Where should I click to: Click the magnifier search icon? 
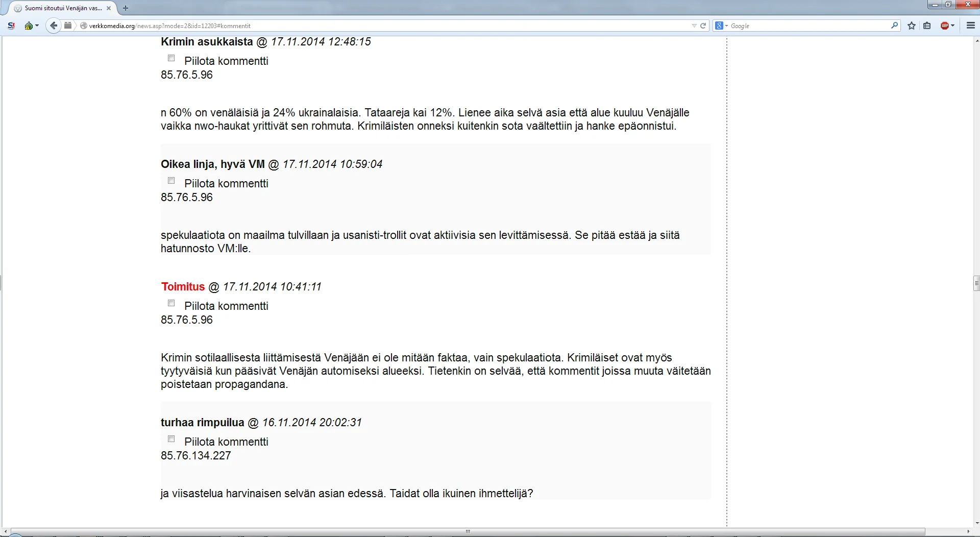pos(894,26)
